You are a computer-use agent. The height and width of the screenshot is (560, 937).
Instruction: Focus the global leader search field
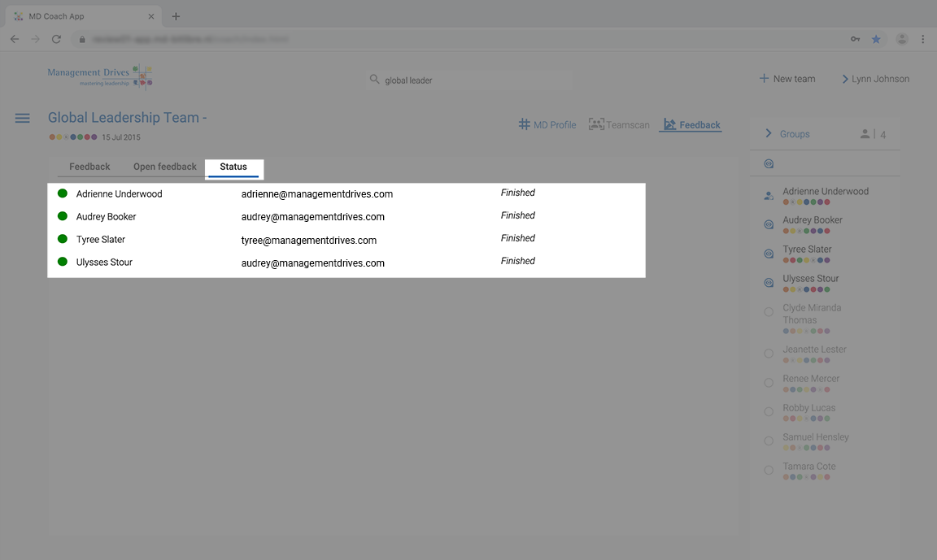tap(469, 80)
